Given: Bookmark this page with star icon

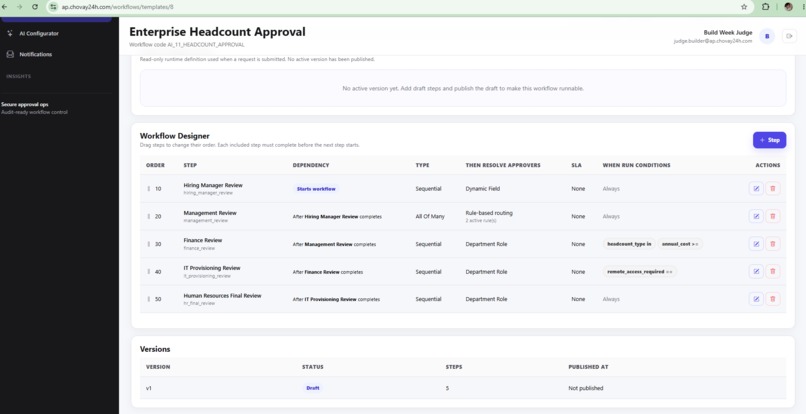Looking at the screenshot, I should pos(744,7).
